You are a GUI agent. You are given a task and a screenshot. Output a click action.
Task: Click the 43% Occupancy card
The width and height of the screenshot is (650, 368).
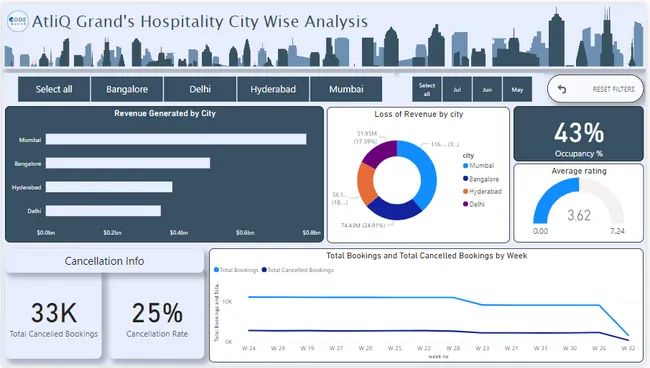579,134
